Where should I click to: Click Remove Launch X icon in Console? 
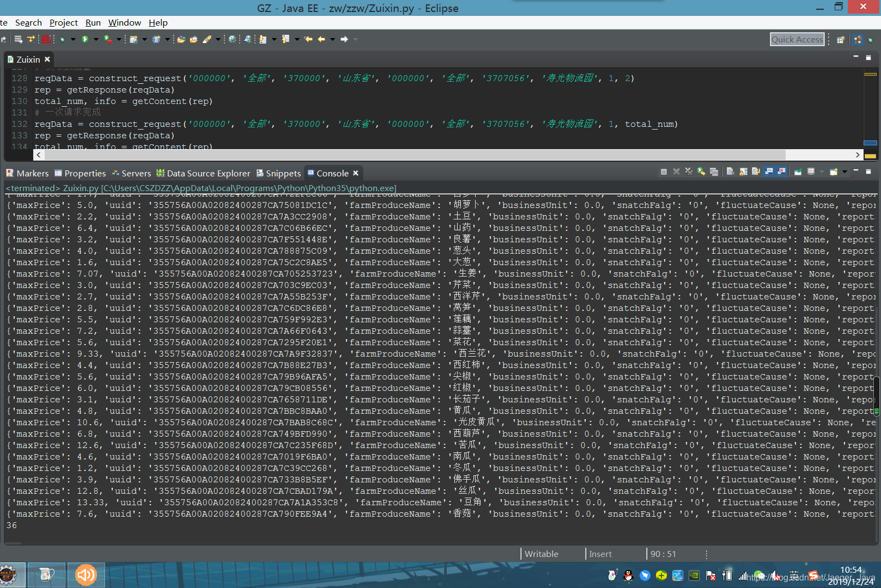pyautogui.click(x=676, y=172)
